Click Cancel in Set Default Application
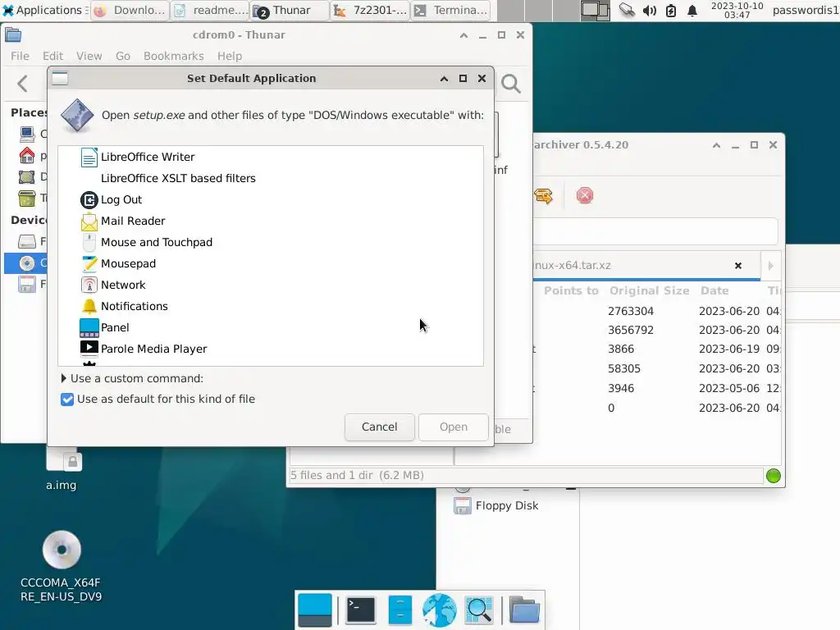The image size is (840, 630). pos(379,427)
